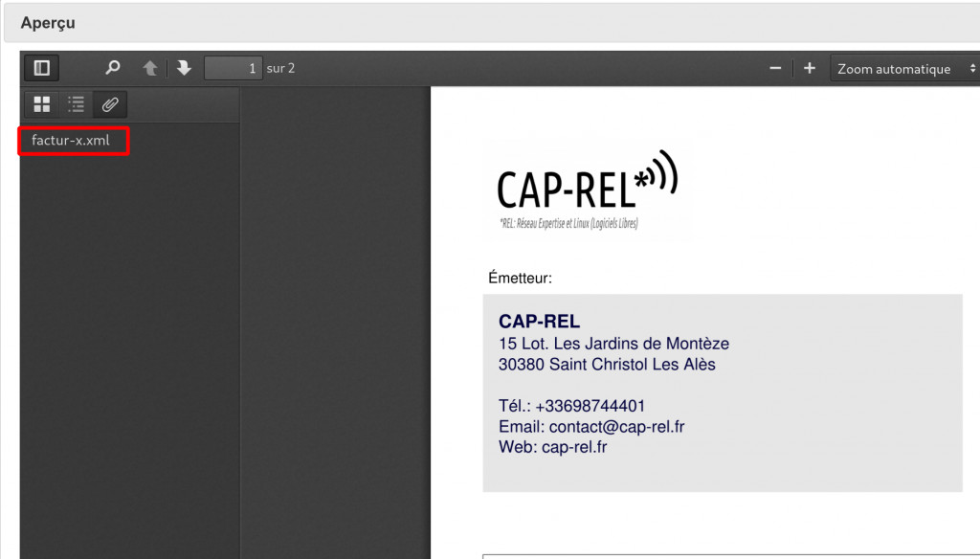Image resolution: width=980 pixels, height=559 pixels.
Task: Click the 'Web: cap-rel.fr' text
Action: tap(552, 447)
